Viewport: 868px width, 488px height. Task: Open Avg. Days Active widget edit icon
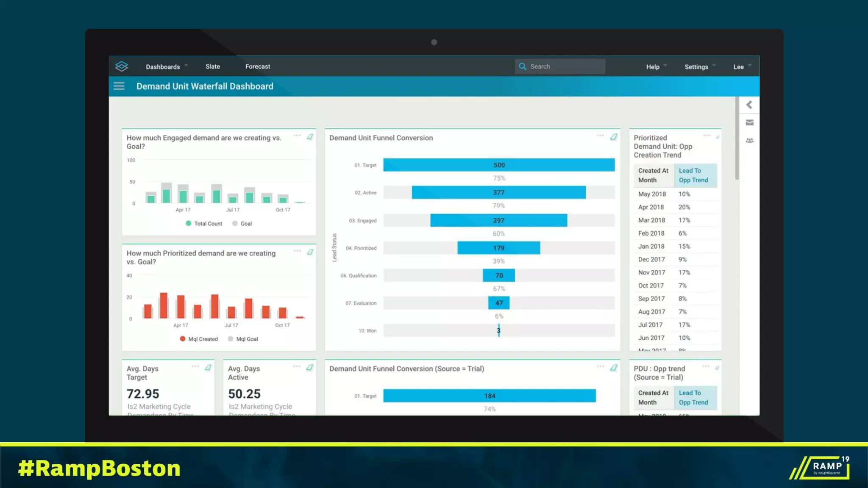pyautogui.click(x=310, y=368)
